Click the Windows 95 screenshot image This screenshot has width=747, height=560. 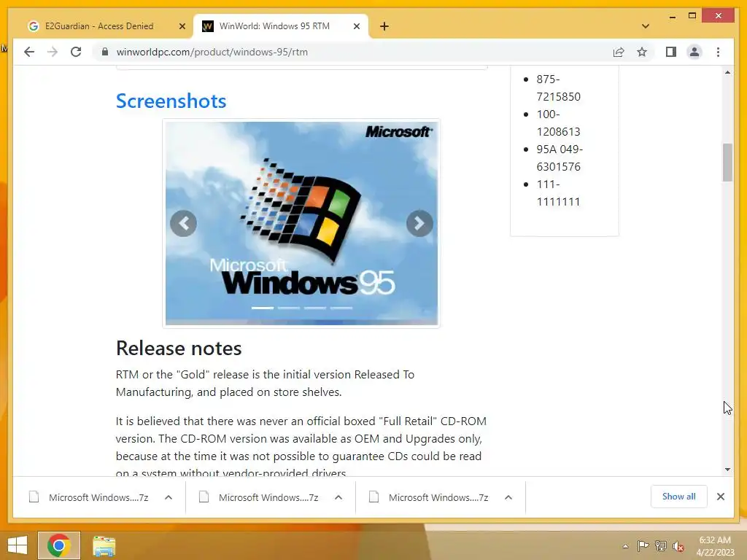[301, 223]
